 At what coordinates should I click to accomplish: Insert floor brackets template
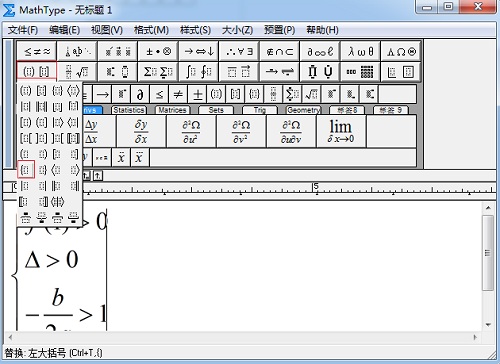point(58,107)
